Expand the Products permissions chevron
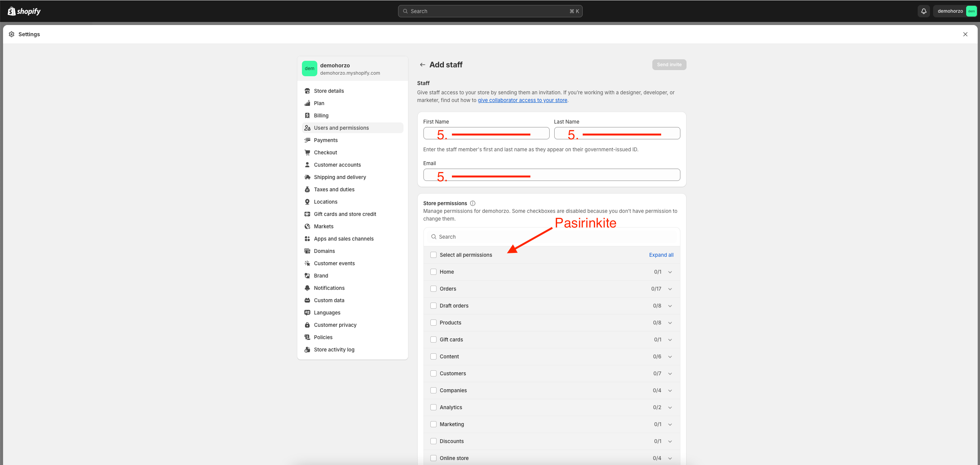 pos(670,323)
